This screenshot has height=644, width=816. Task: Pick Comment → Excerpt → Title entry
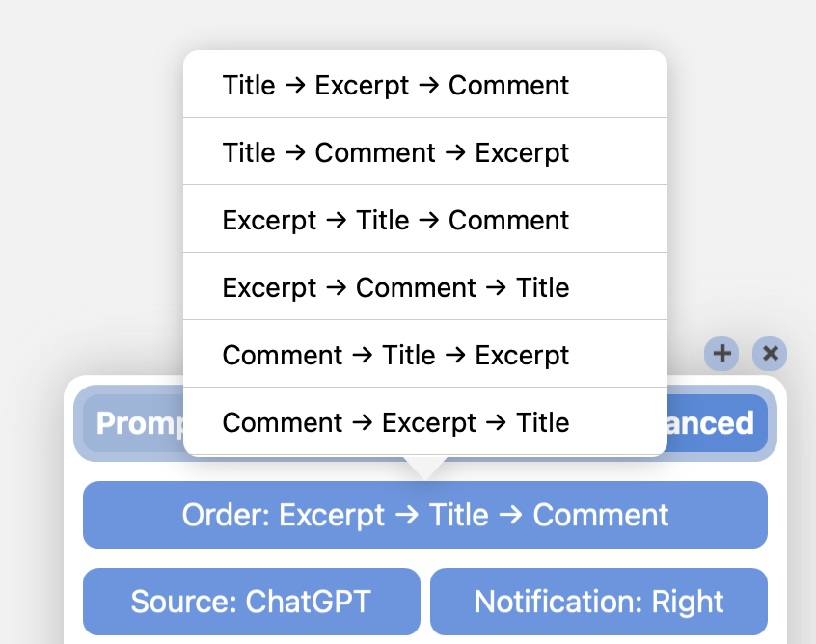coord(425,421)
